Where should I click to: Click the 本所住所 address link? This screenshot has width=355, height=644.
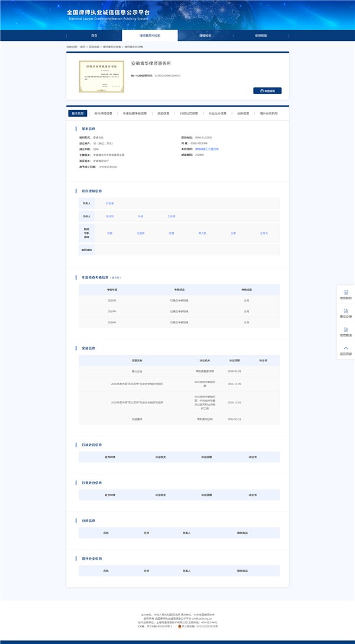[x=207, y=149]
